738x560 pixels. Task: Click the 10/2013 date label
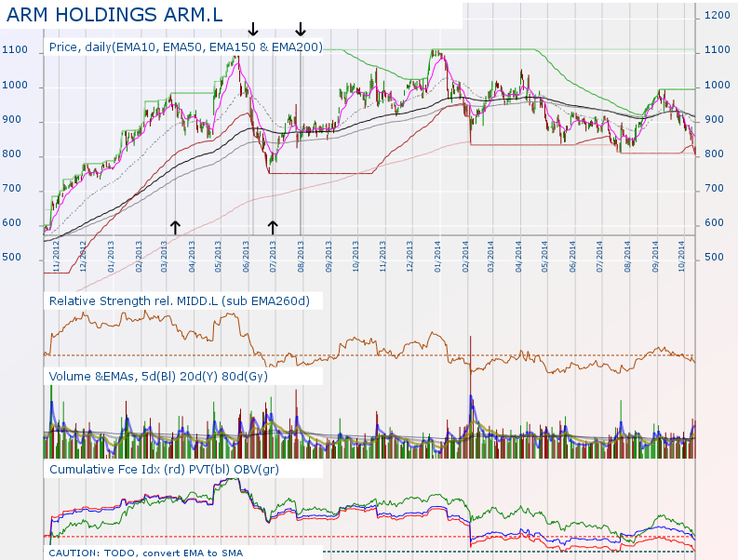click(356, 257)
